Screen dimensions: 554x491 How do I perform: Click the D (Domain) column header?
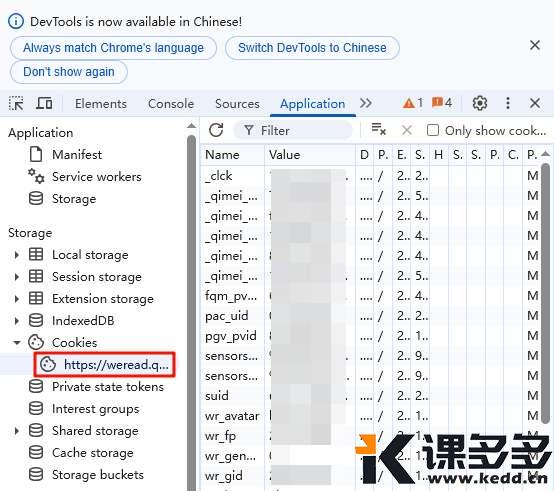[364, 155]
